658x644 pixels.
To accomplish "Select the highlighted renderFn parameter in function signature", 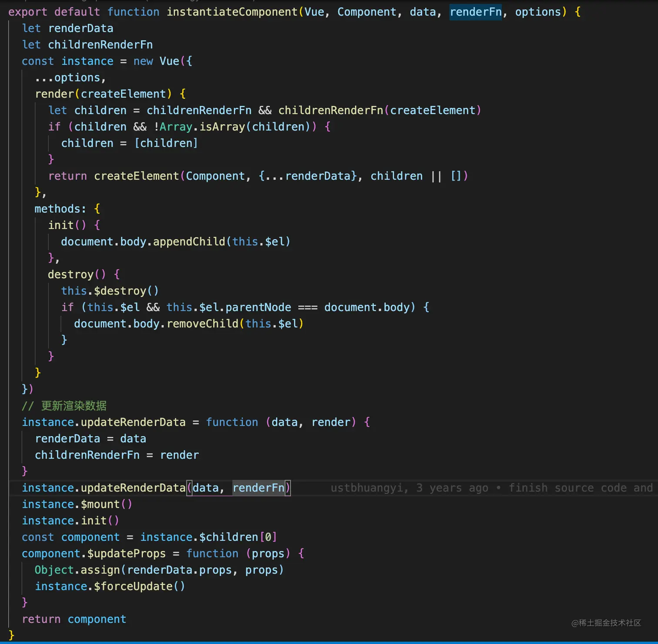I will point(476,12).
